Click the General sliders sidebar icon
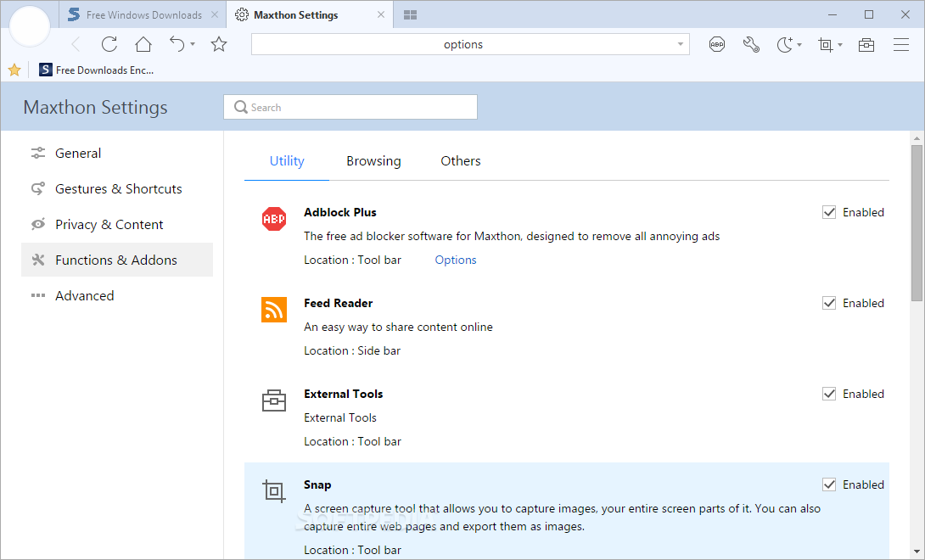 pyautogui.click(x=38, y=154)
